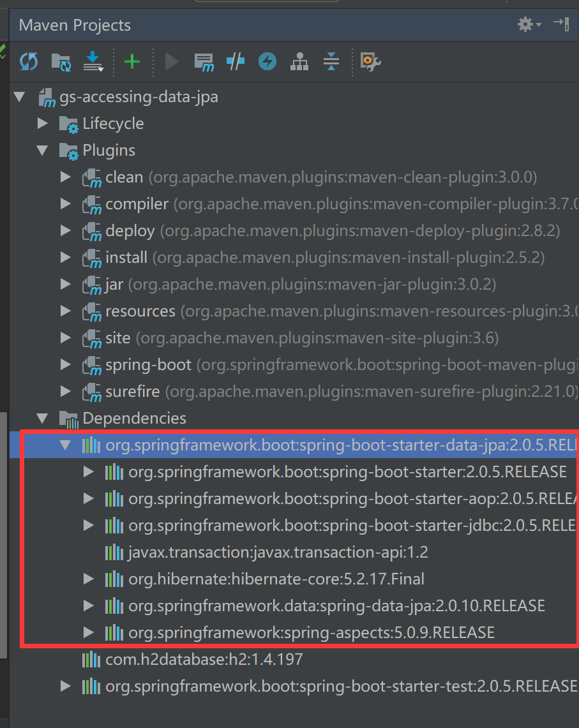Collapse the gs-accessing-data-jpa project arrow

(19, 96)
